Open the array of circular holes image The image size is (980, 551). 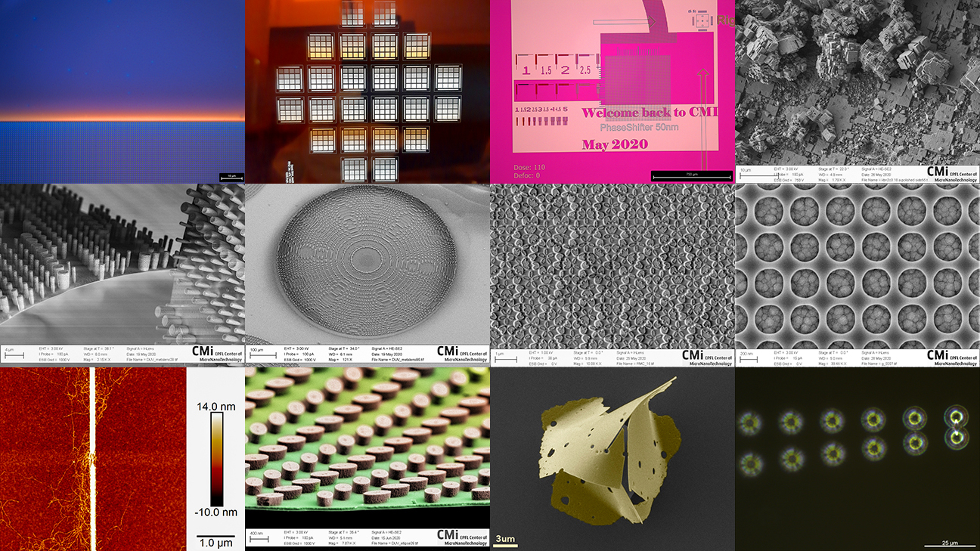[857, 265]
